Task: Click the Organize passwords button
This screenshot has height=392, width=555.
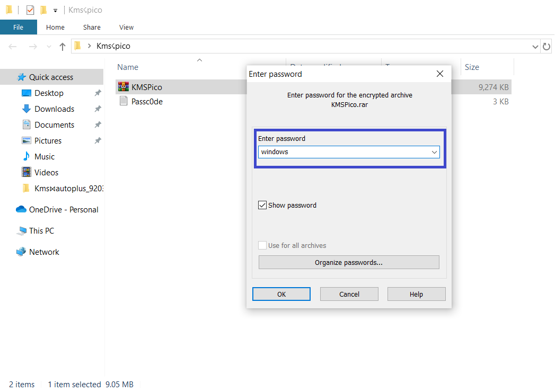Action: [349, 263]
